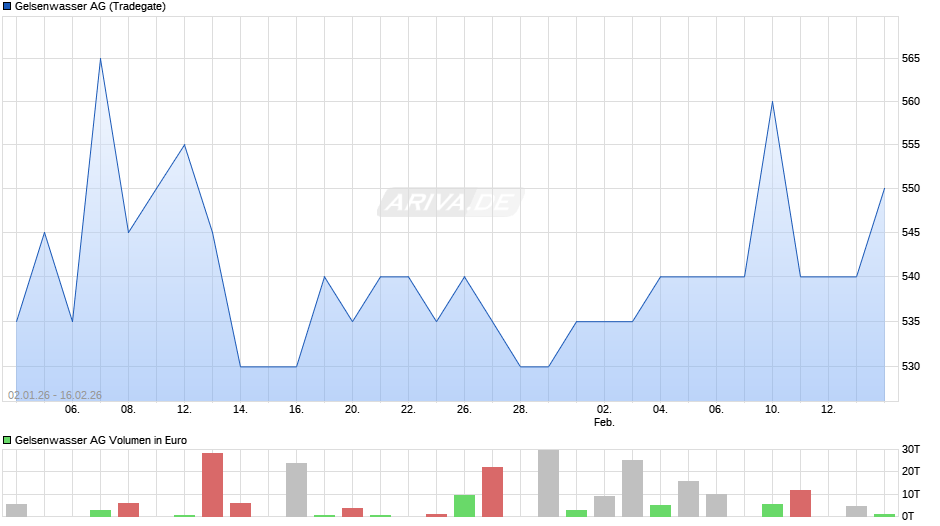The width and height of the screenshot is (940, 526).
Task: Click the '22.' date axis label
Action: tap(408, 410)
